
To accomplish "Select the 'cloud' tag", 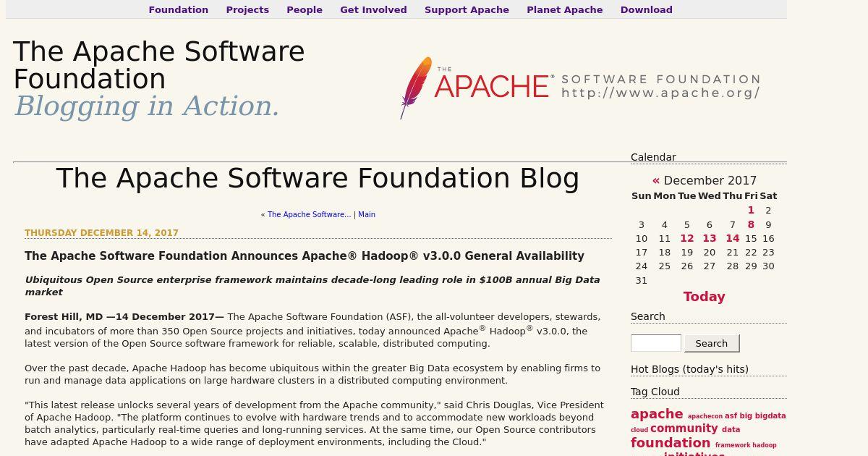I will (x=639, y=430).
